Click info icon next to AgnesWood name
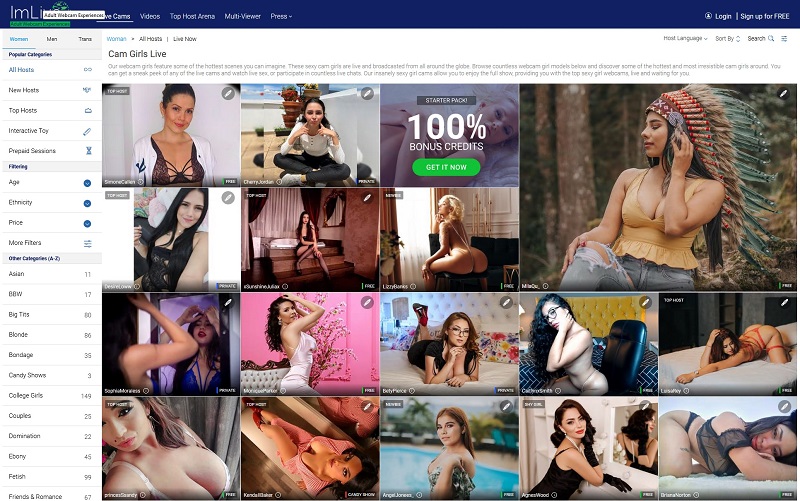 point(554,495)
